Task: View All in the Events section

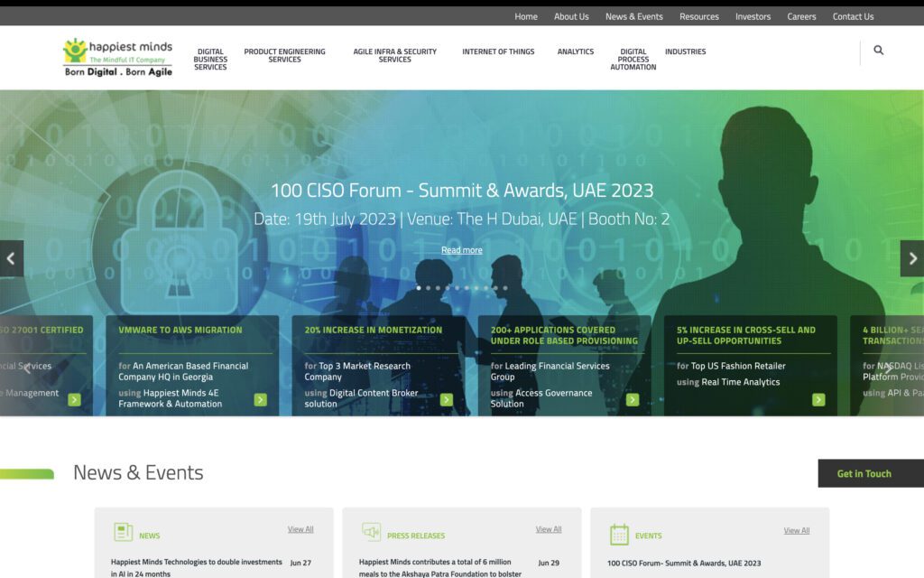Action: coord(797,531)
